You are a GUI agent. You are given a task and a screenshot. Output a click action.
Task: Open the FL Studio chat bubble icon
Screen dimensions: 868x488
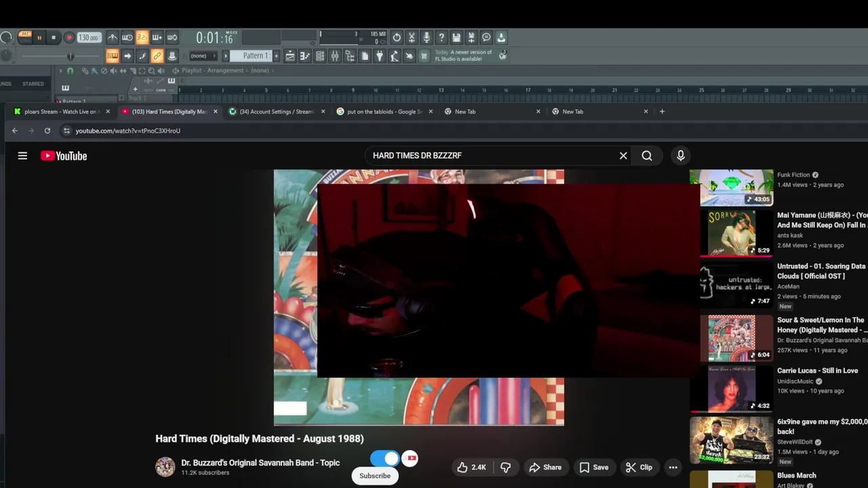point(486,37)
